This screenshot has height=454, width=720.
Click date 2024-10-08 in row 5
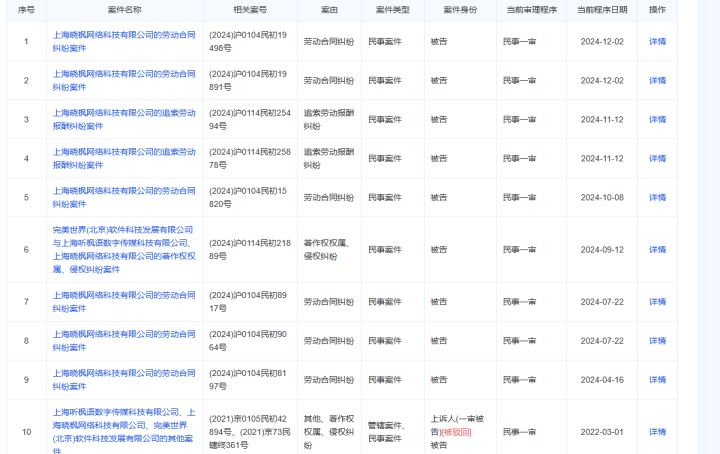(602, 197)
